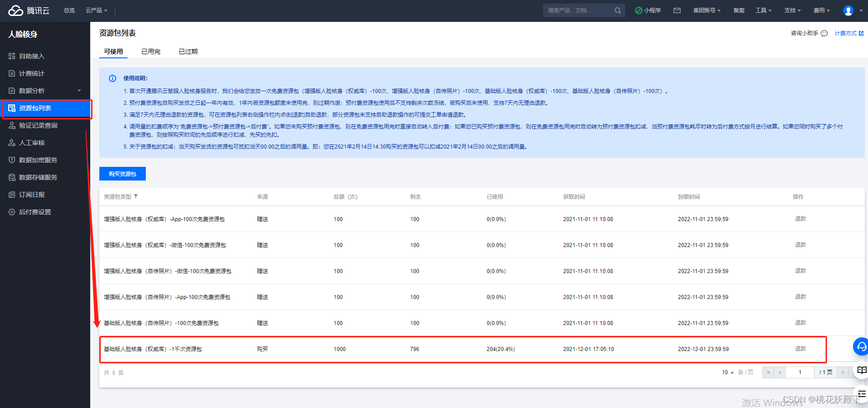Click 退款 for 增强版自传照片 微信 row

801,271
